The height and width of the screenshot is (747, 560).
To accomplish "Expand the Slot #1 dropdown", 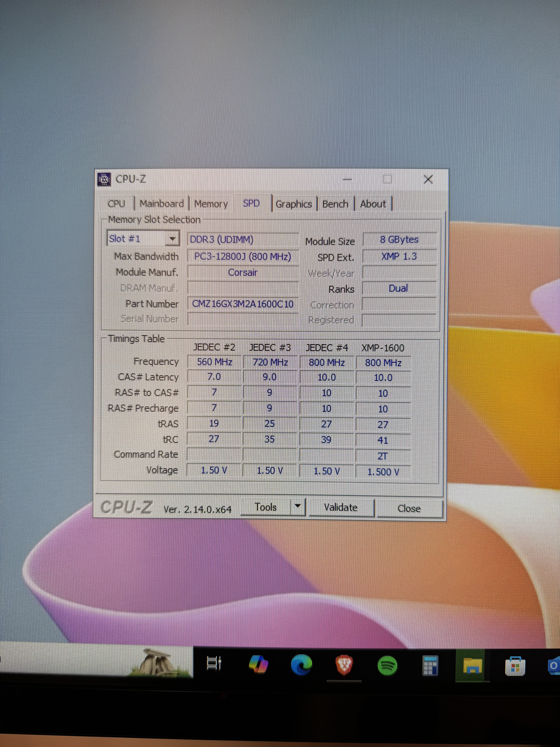I will coord(173,239).
